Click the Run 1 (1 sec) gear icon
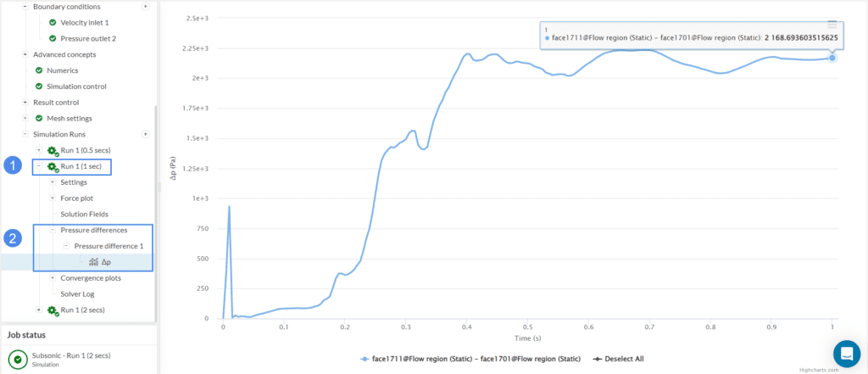The height and width of the screenshot is (374, 868). [53, 167]
